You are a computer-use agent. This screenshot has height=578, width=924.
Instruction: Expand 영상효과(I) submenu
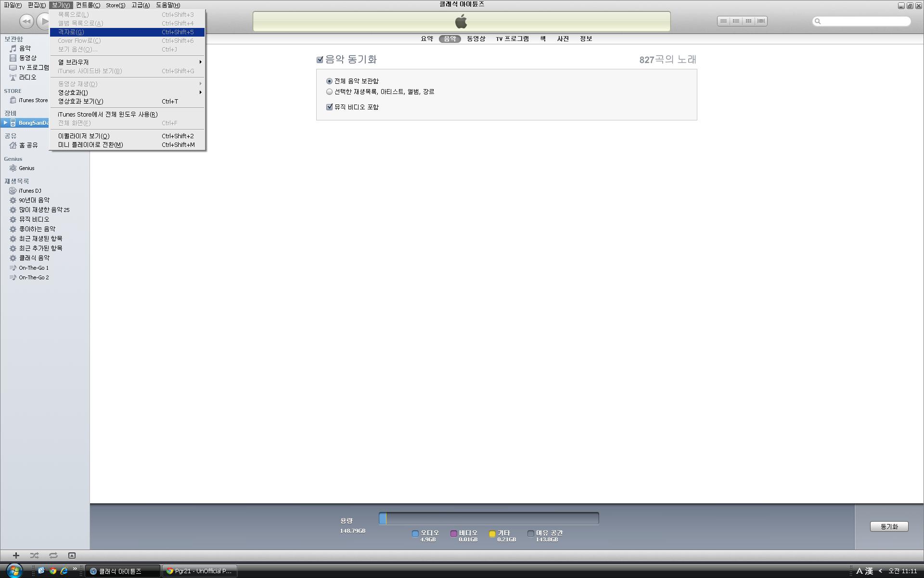coord(128,92)
